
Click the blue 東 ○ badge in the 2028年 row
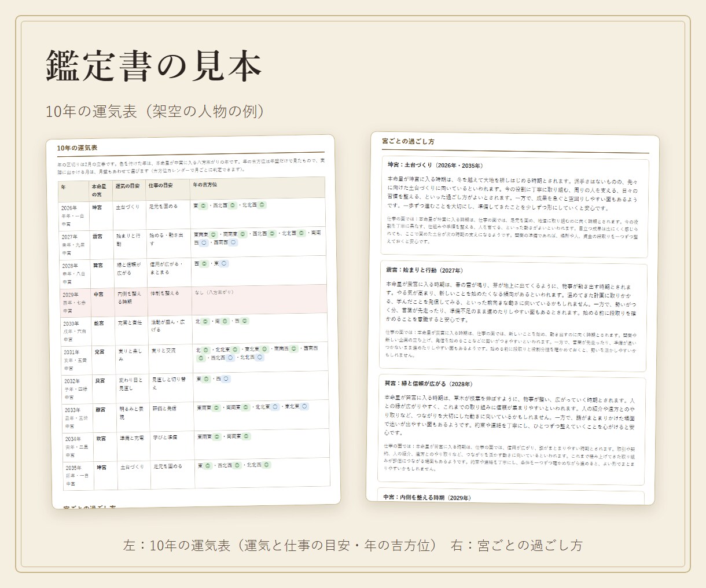coord(221,263)
